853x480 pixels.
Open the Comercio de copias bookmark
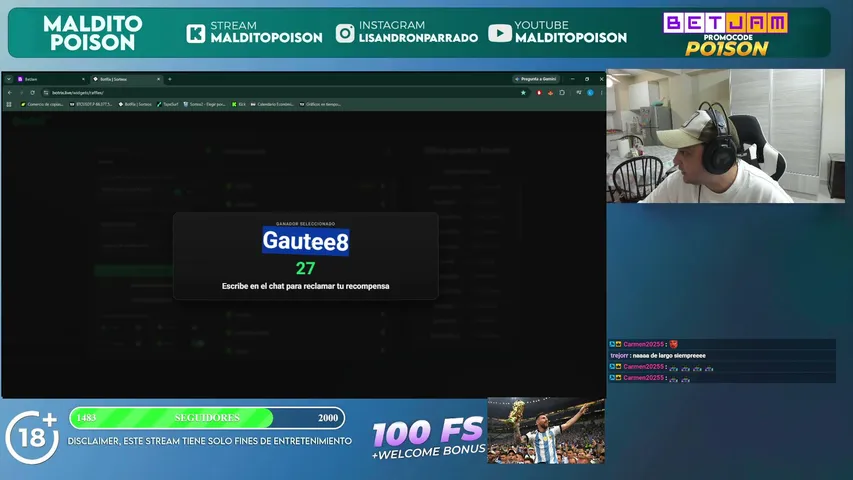pos(42,104)
